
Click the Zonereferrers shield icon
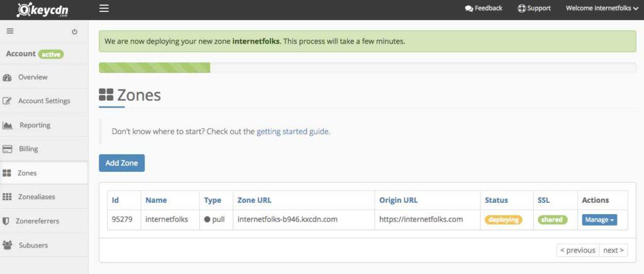[x=7, y=221]
